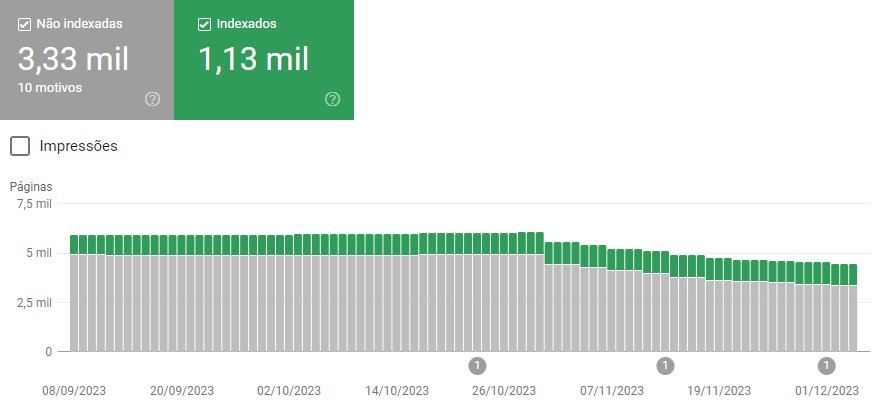
Task: Click the 14/10/2023 date label
Action: click(397, 391)
